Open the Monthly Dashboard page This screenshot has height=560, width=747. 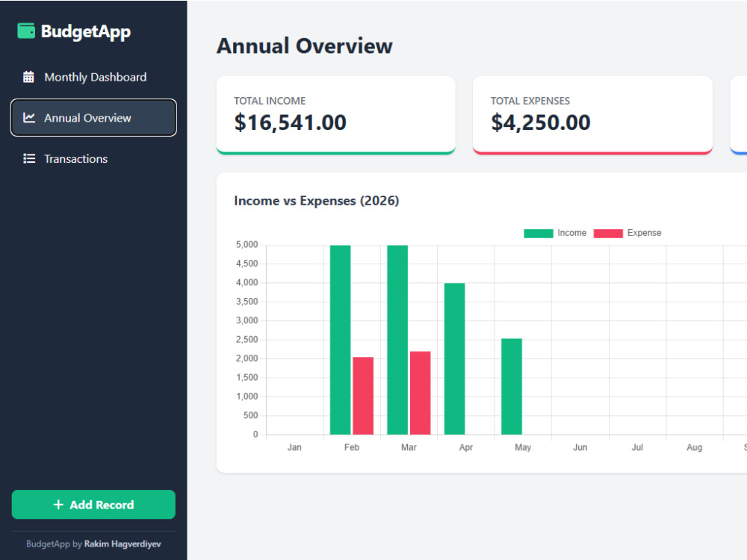pos(93,77)
